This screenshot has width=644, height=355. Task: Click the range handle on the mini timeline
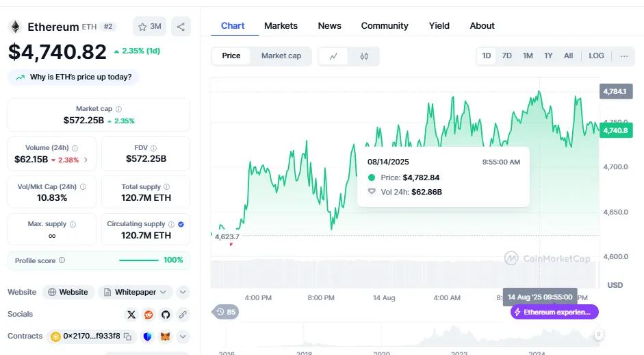[599, 334]
